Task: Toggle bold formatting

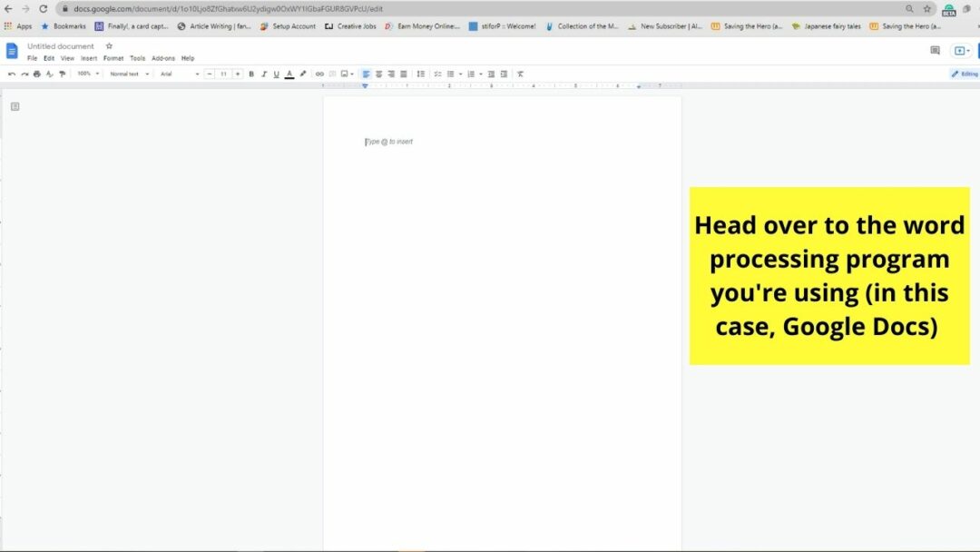Action: [251, 74]
